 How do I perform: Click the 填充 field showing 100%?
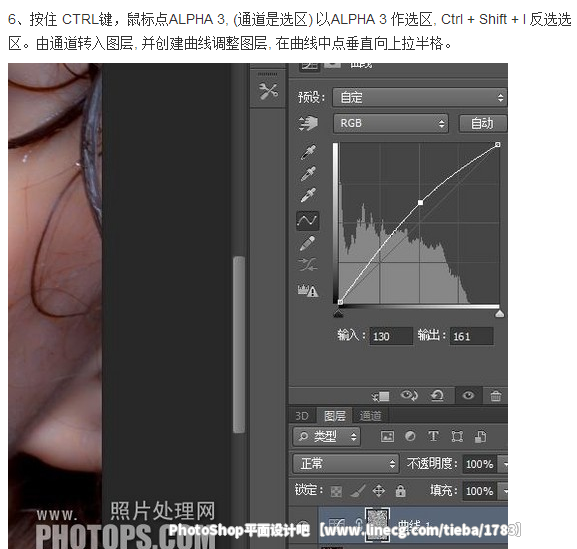pyautogui.click(x=480, y=491)
